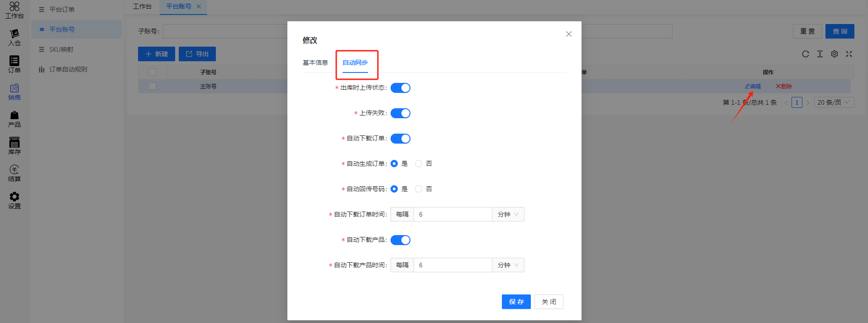868x323 pixels.
Task: Click the 订单 orders sidebar icon
Action: [x=14, y=64]
